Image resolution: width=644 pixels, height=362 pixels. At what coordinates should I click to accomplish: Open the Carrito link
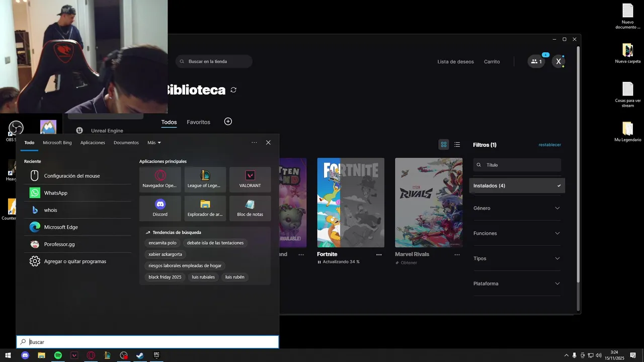pos(492,62)
